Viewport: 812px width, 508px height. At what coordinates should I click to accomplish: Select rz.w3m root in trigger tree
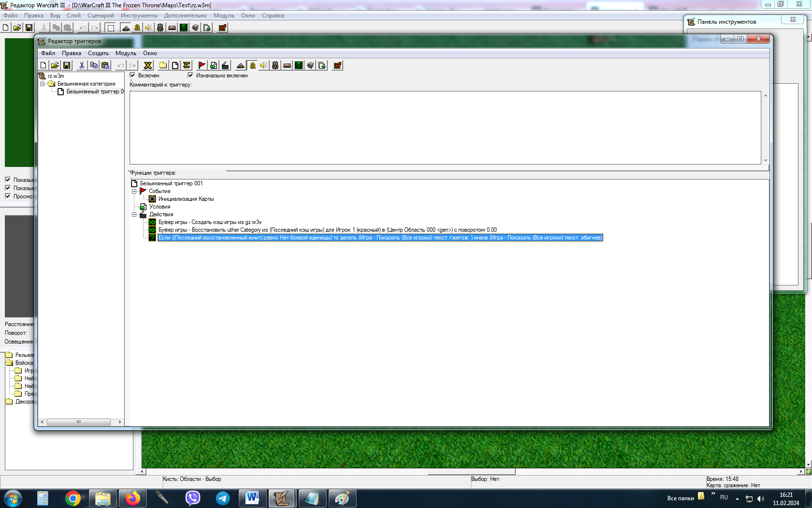56,76
